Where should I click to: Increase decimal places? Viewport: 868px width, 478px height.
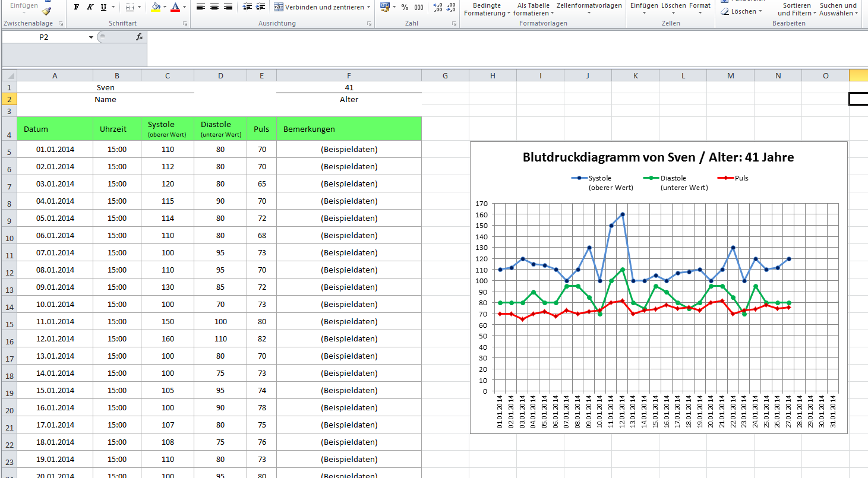coord(438,7)
